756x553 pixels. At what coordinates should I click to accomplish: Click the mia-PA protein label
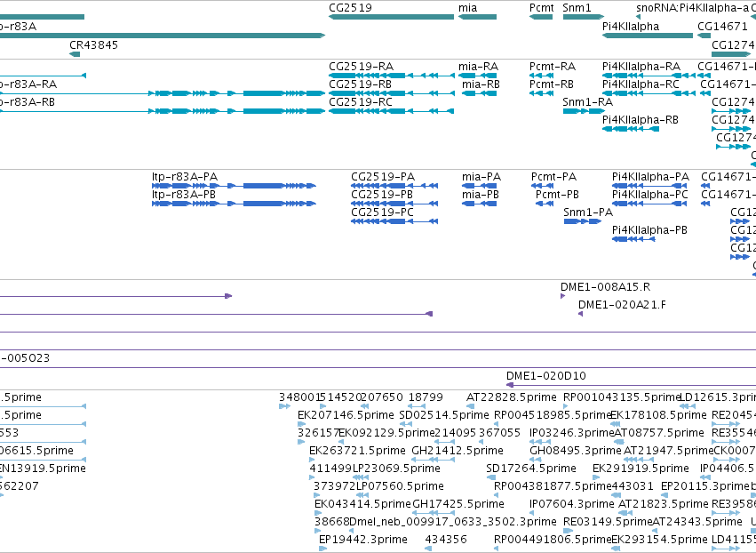coord(481,177)
